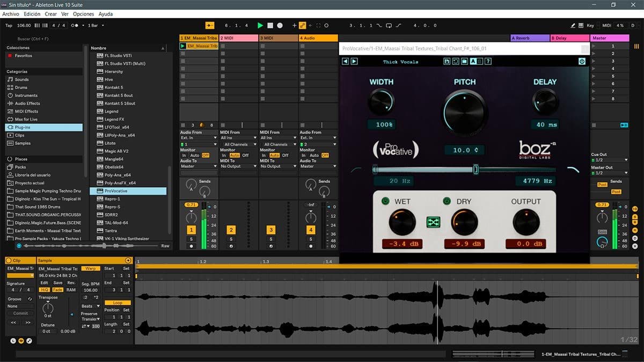
Task: Click the wet/dry link shuffle icon
Action: [433, 222]
